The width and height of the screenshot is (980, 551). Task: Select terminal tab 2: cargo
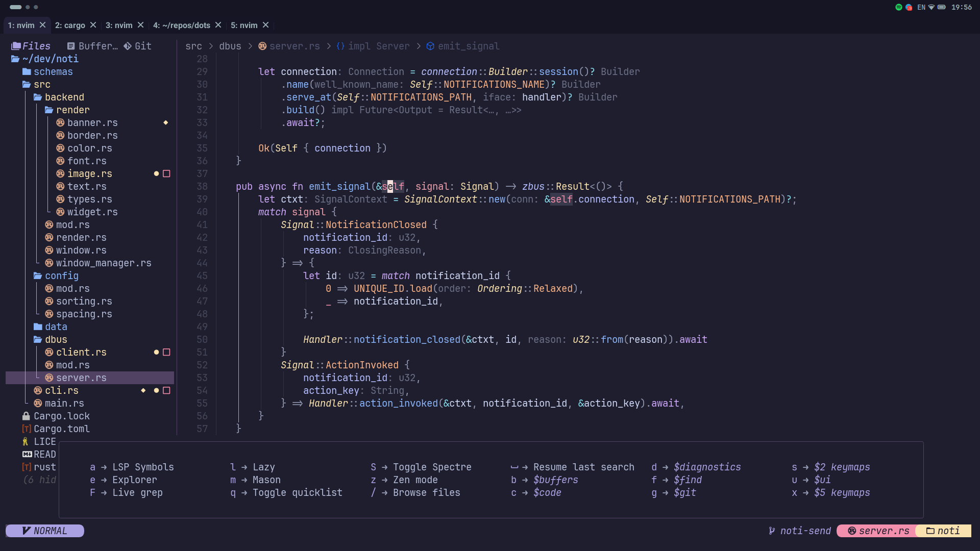(x=70, y=25)
